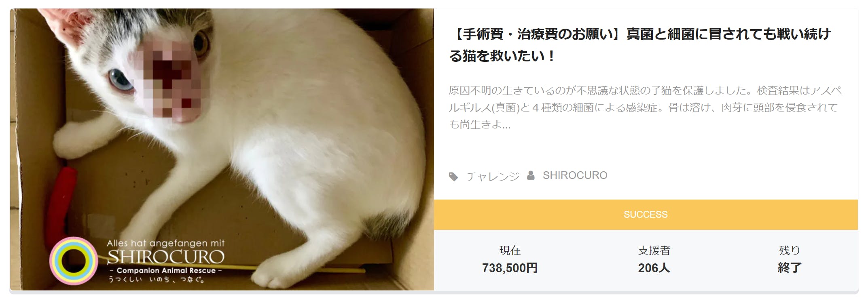Image resolution: width=868 pixels, height=305 pixels.
Task: Click the SHIROCURO watermark text on photo
Action: point(166,257)
